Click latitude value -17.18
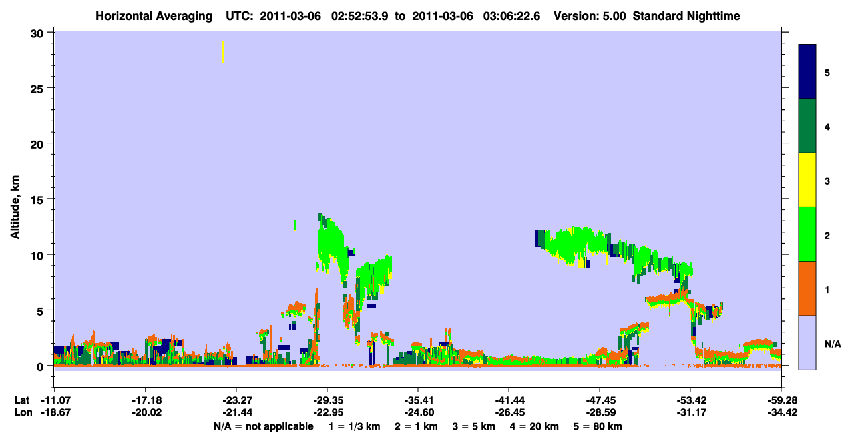 tap(145, 400)
